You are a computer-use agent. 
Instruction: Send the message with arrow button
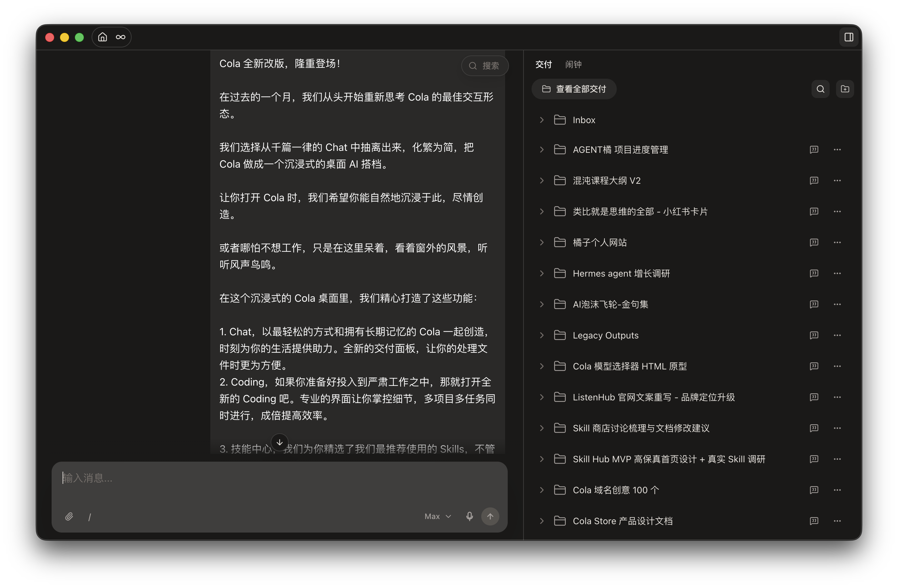(490, 516)
